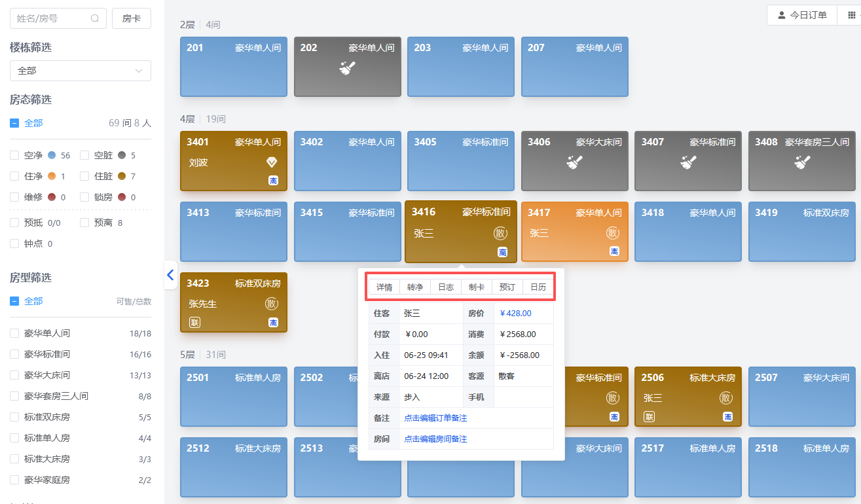Click broom icon on room 3406
Screen dimensions: 861x504
(574, 162)
